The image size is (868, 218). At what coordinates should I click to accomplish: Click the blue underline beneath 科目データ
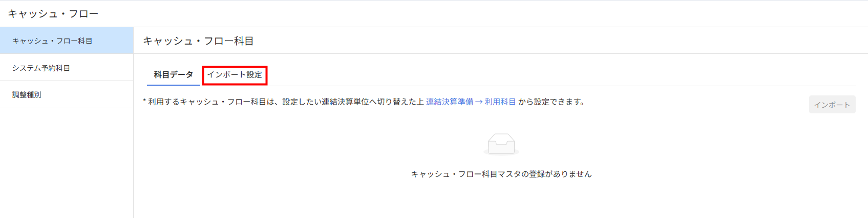pos(174,85)
